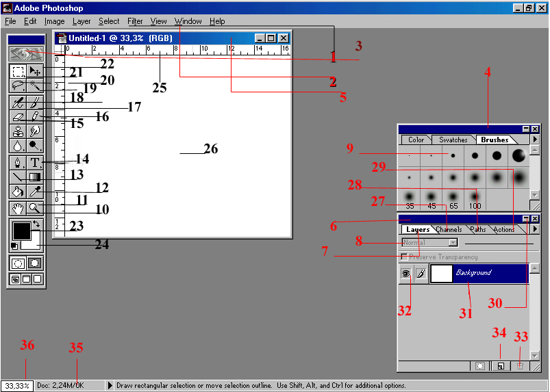Switch to the Actions tab

pos(503,229)
